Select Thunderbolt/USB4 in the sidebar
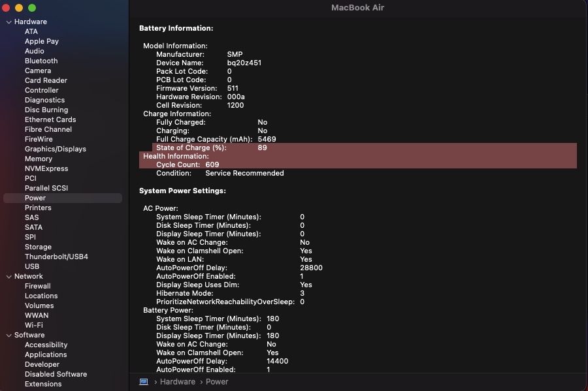Viewport: 588px width, 391px height. click(x=56, y=257)
